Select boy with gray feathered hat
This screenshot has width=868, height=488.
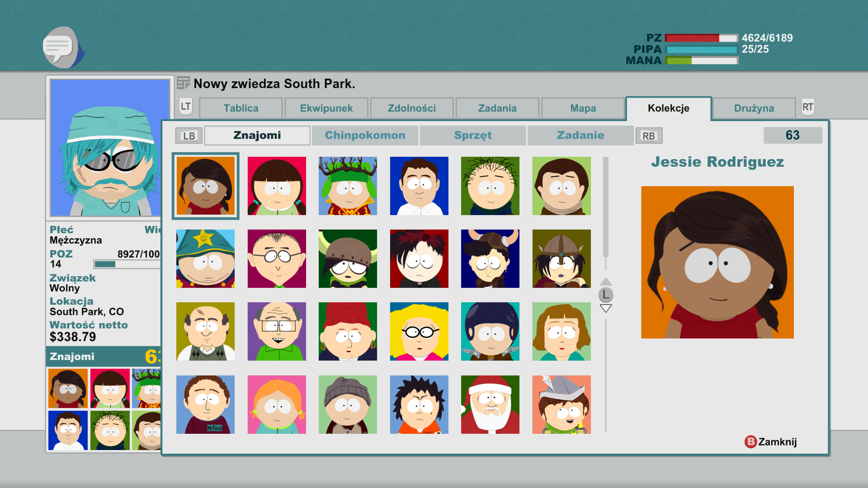(561, 404)
